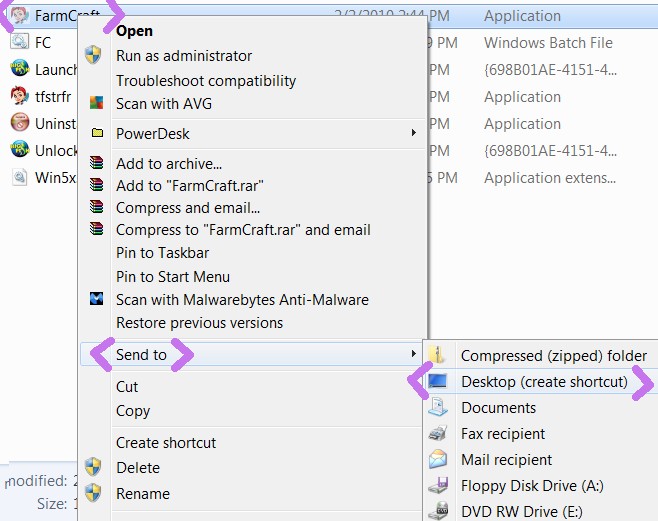Select Add to "FarmCraft.rar"

tap(190, 185)
